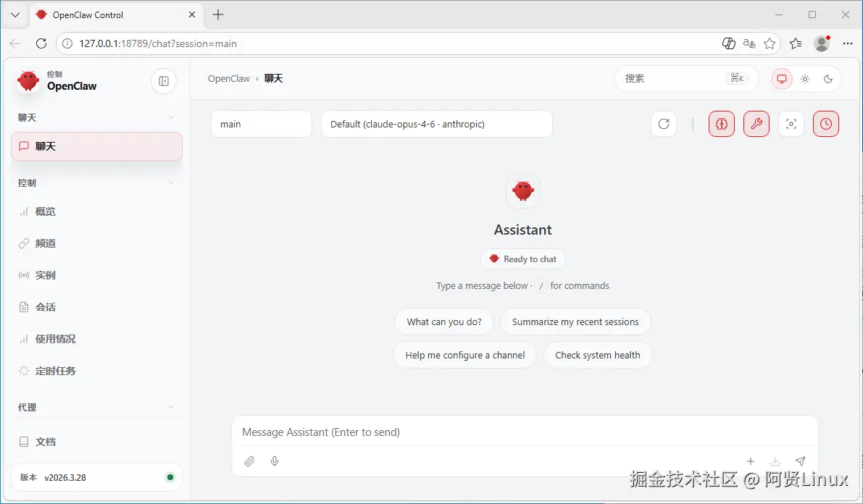Click 'Help me configure a channel' suggestion
The image size is (863, 504).
[465, 356]
